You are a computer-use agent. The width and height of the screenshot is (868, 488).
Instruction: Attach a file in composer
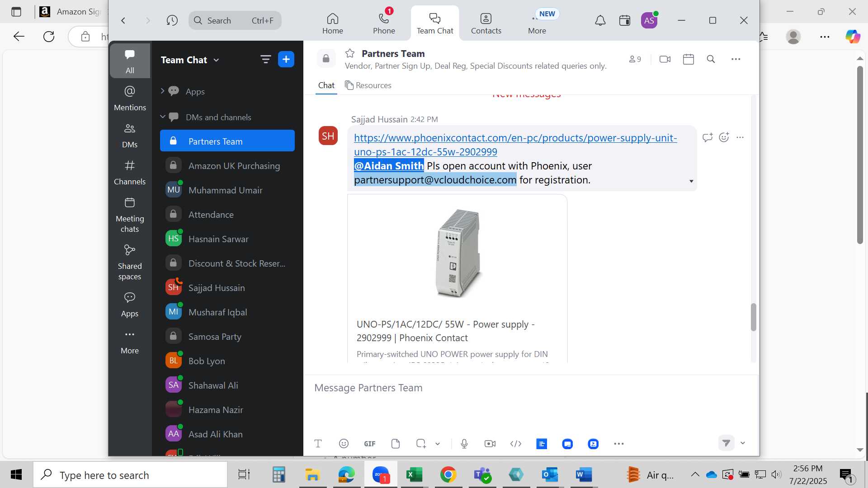coord(396,444)
